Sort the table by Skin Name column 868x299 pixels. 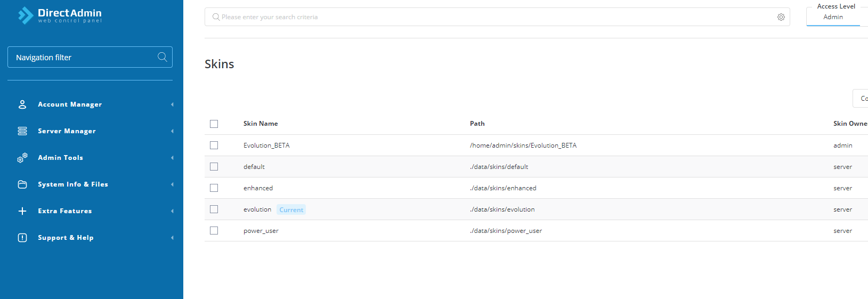point(261,124)
